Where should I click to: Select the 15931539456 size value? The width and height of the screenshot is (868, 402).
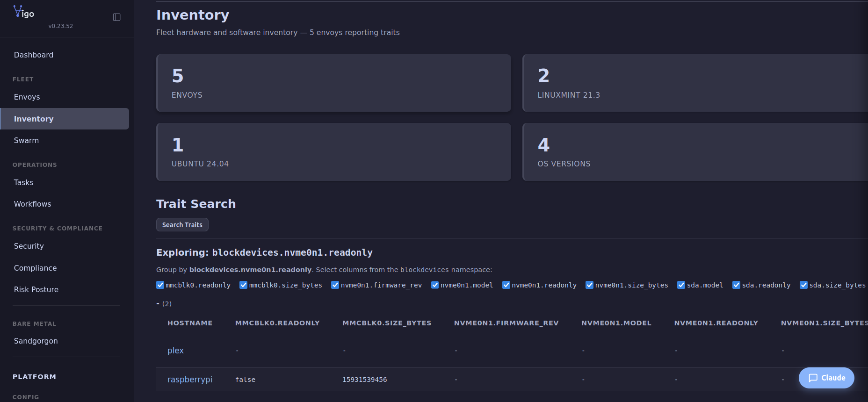(x=365, y=380)
